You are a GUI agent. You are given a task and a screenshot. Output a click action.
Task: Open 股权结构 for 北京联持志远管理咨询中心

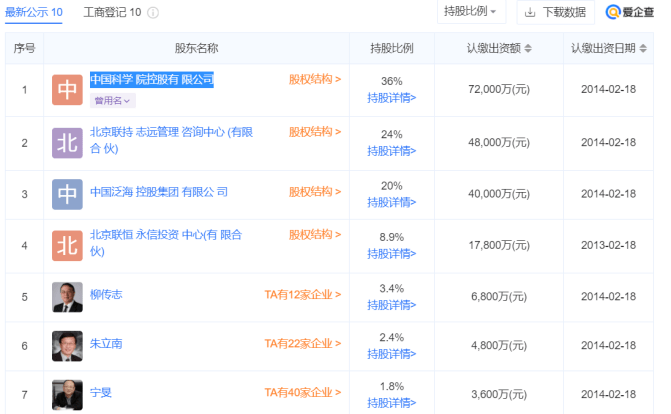click(x=315, y=132)
